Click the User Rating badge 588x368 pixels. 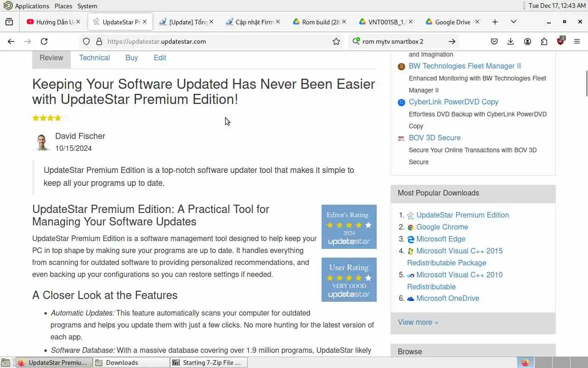tap(349, 280)
